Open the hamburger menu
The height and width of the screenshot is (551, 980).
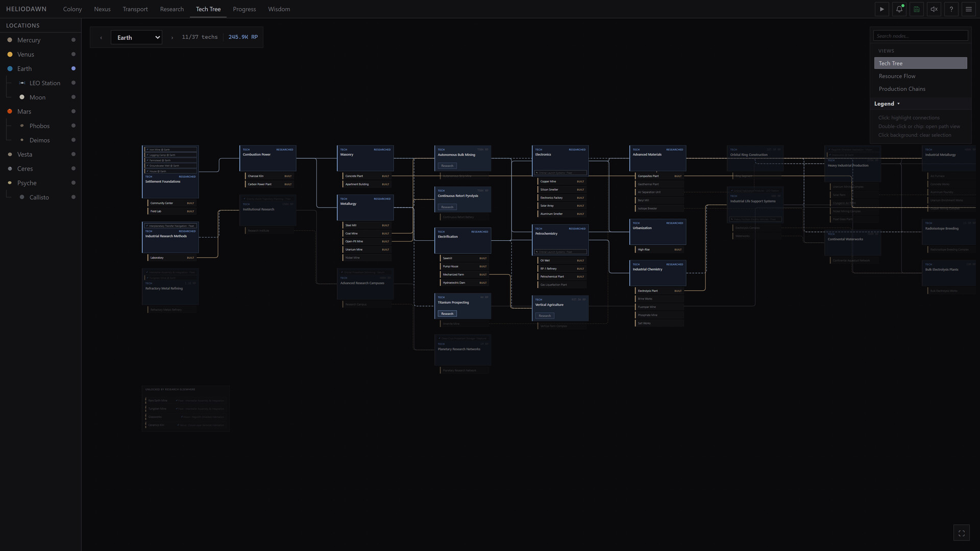(968, 9)
